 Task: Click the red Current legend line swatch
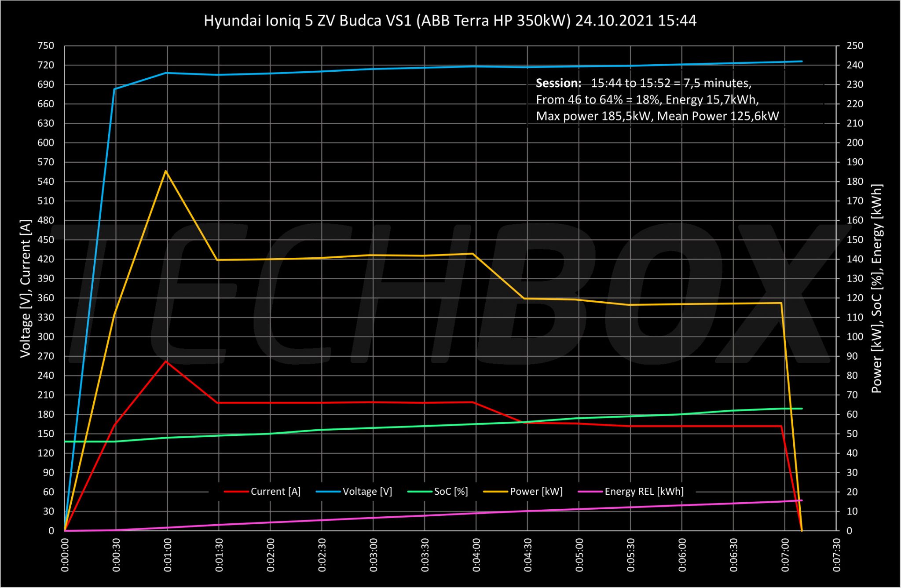(236, 492)
